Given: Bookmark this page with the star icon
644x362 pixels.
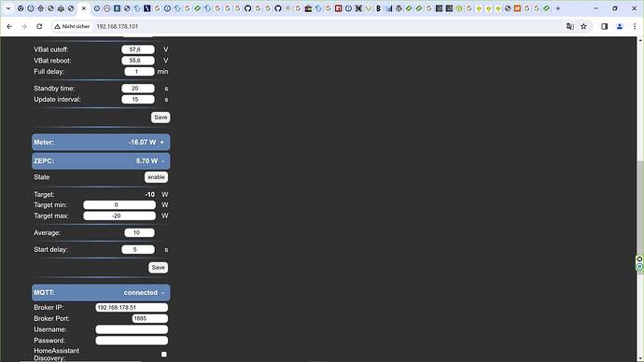Looking at the screenshot, I should coord(583,26).
